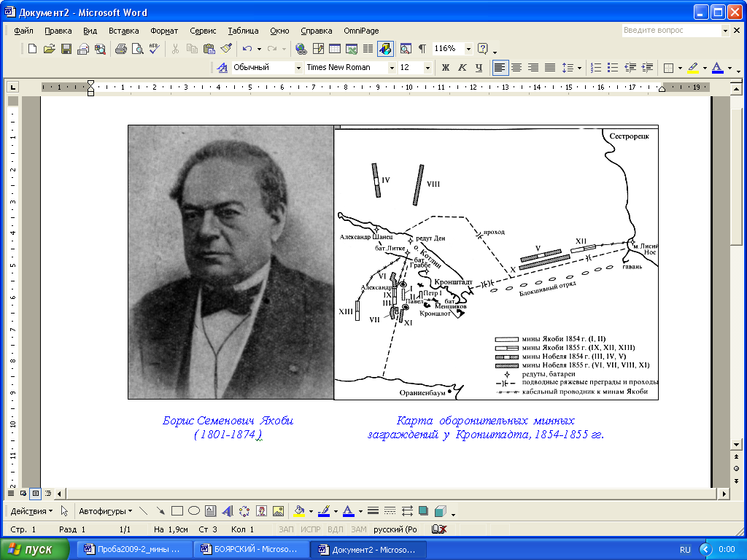
Task: Justify text
Action: point(550,68)
